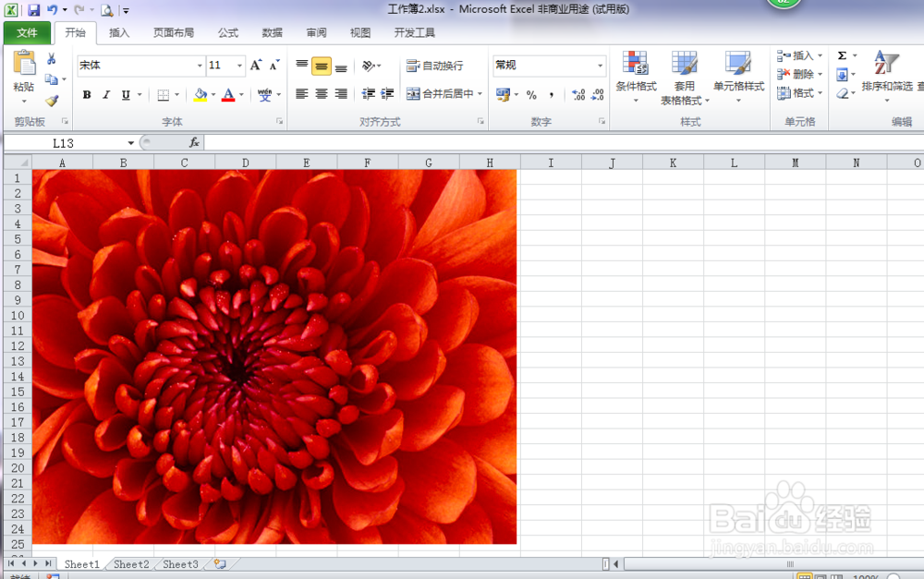Increase decimal places
The height and width of the screenshot is (579, 924).
pyautogui.click(x=578, y=94)
